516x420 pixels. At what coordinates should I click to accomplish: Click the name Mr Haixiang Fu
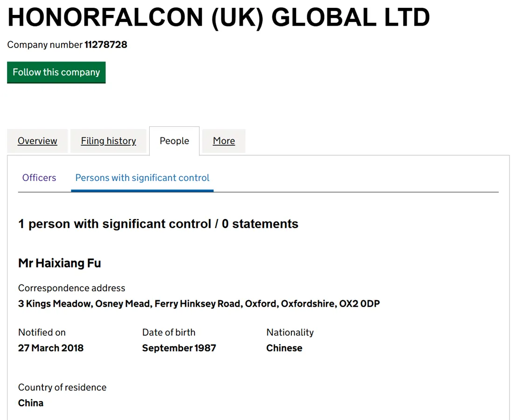(60, 263)
